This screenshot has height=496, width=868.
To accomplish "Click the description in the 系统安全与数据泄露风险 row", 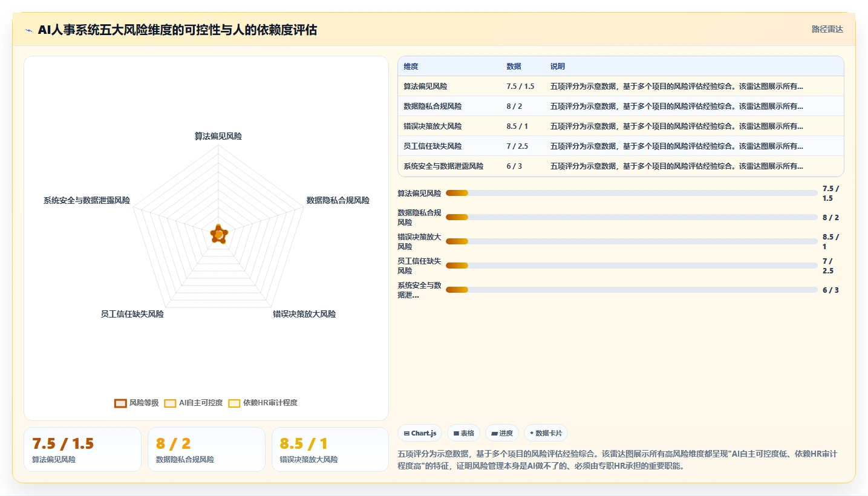I will coord(677,166).
